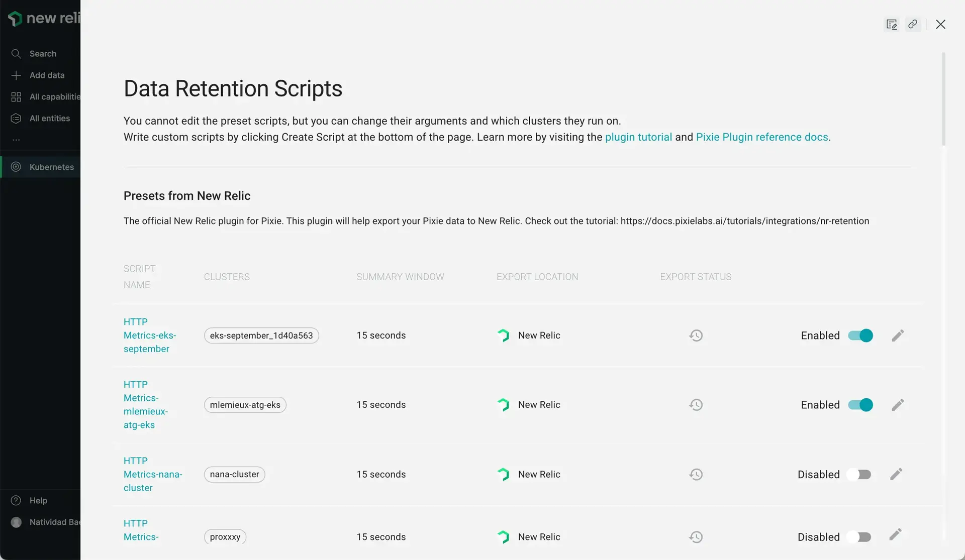Enable the nana-cluster script toggle
Viewport: 965px width, 560px height.
859,475
